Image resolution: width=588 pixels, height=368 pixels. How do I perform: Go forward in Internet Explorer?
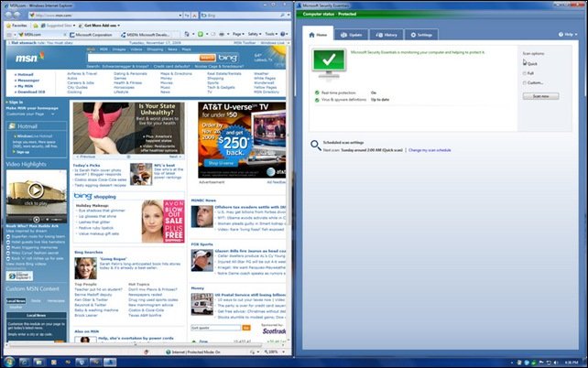[x=17, y=15]
